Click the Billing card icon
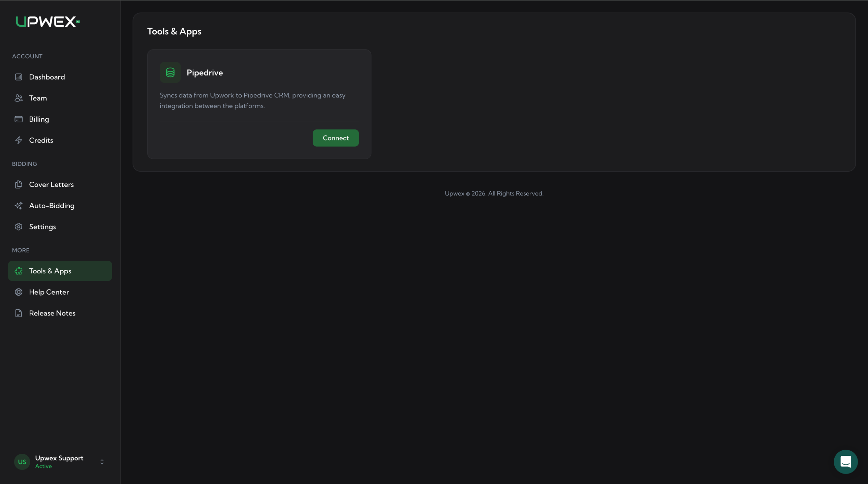 tap(19, 119)
